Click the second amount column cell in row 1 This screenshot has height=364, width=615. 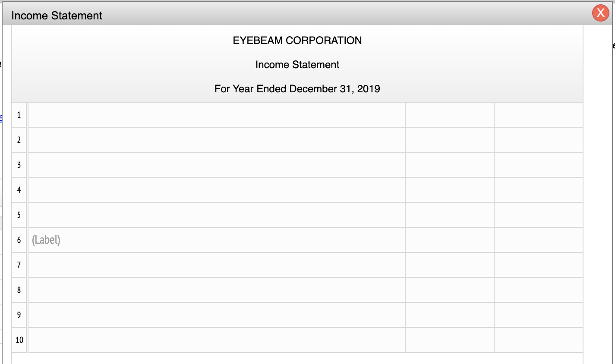tap(539, 115)
